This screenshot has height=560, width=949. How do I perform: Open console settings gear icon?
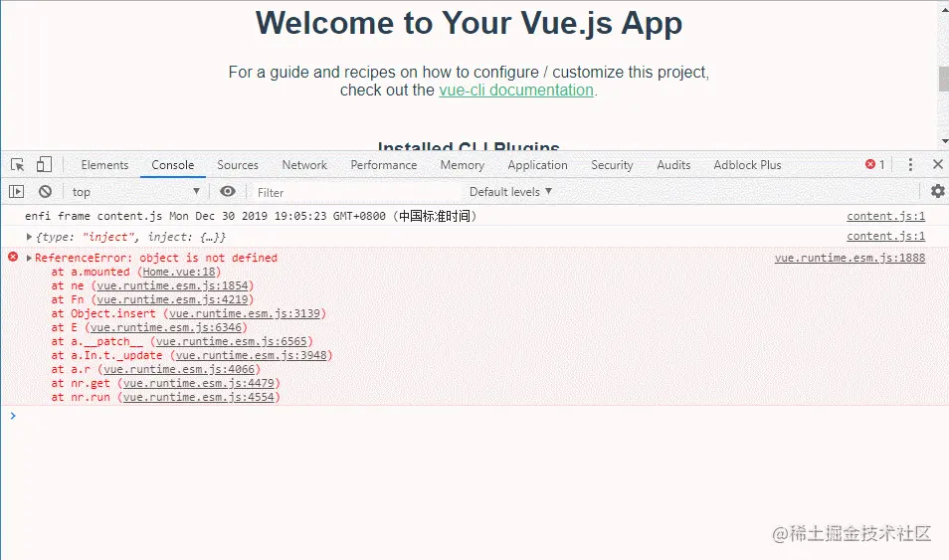[x=937, y=191]
